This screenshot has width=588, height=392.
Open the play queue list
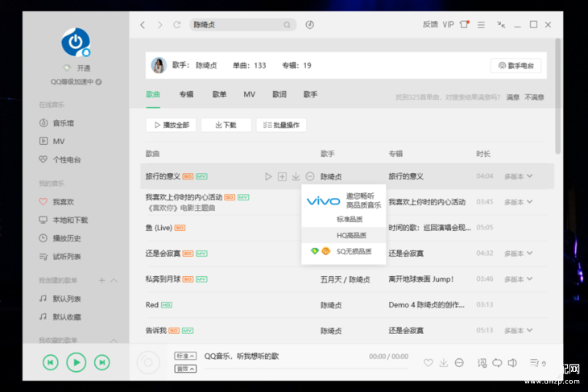537,363
